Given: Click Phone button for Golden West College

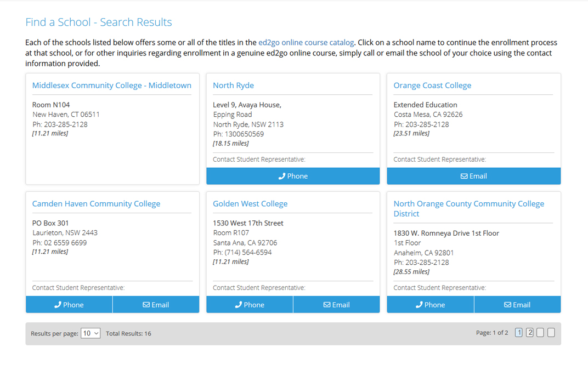Looking at the screenshot, I should tap(250, 305).
